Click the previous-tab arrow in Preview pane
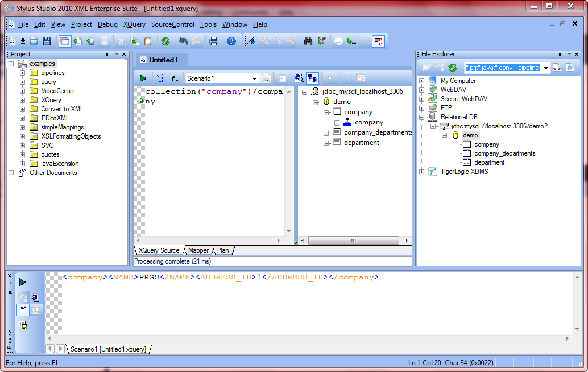Viewport: 588px width, 372px height. 50,348
